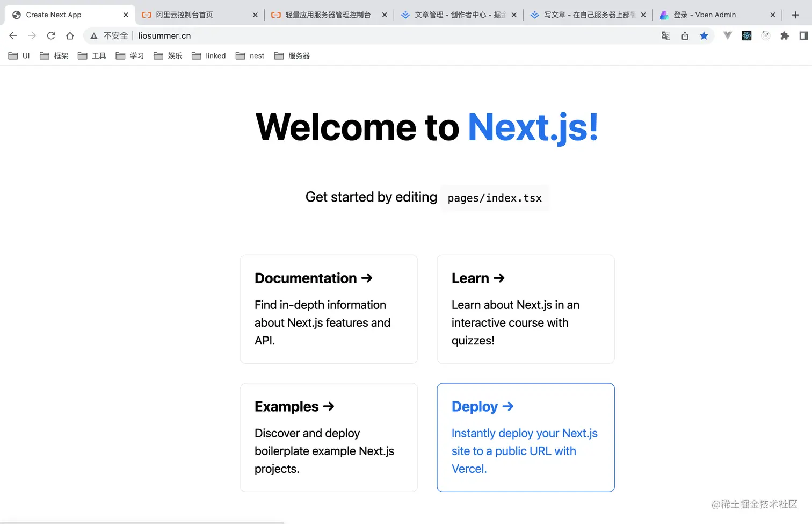Open the 学习 bookmarks folder
812x524 pixels.
point(130,55)
